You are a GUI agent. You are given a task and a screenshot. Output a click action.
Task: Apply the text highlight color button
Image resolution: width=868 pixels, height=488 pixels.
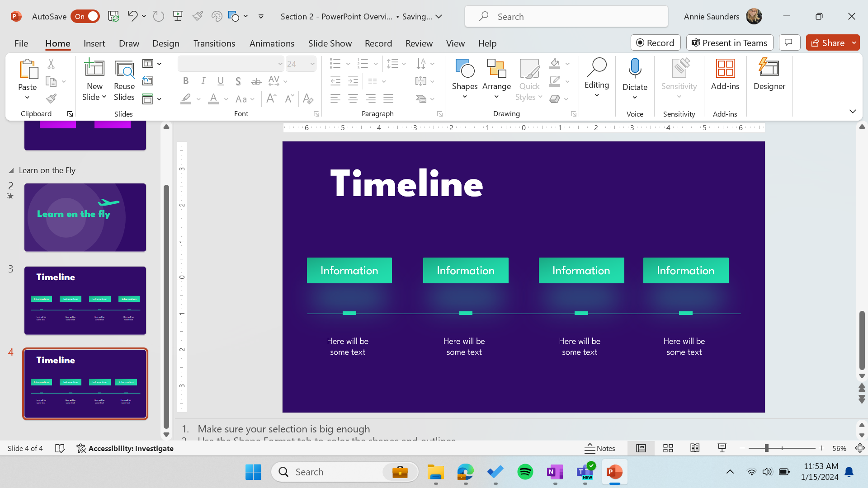click(x=186, y=99)
